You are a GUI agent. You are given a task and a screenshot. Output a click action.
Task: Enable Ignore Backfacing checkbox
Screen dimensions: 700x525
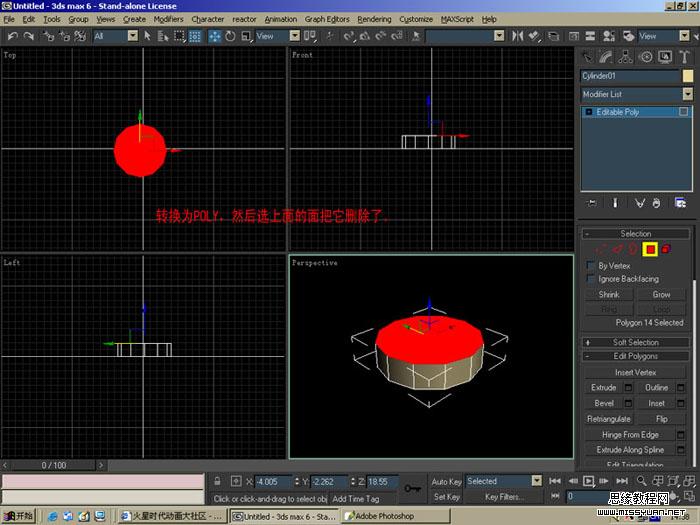[591, 279]
